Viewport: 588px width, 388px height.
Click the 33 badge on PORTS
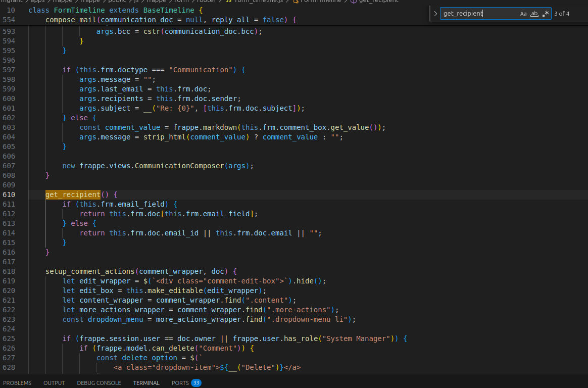click(x=196, y=383)
